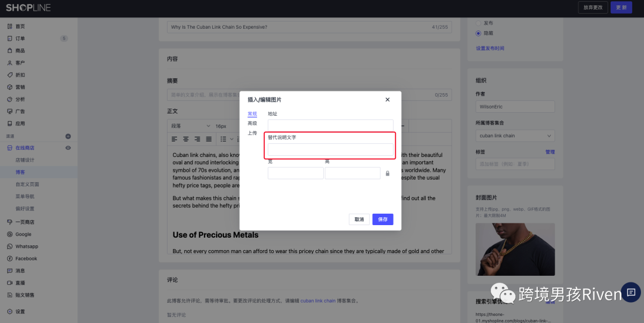
Task: Open 首页 home icon in sidebar
Action: pos(10,26)
